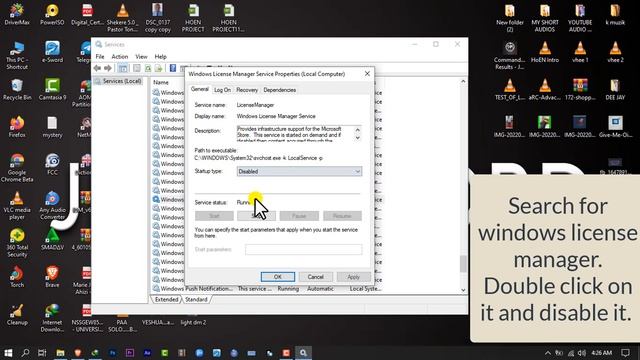This screenshot has width=640, height=360.
Task: Switch to the Standard view tab
Action: tap(196, 300)
